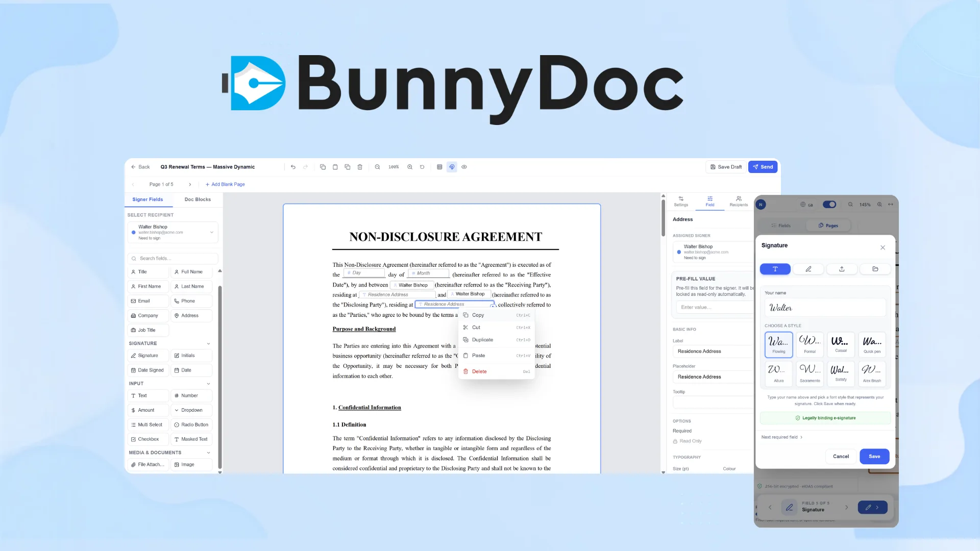The height and width of the screenshot is (551, 980).
Task: Zoom out with the minus magnifier
Action: pos(378,167)
